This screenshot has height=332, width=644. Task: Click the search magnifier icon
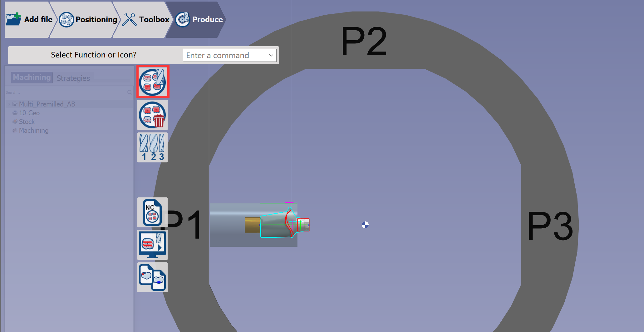click(x=130, y=92)
